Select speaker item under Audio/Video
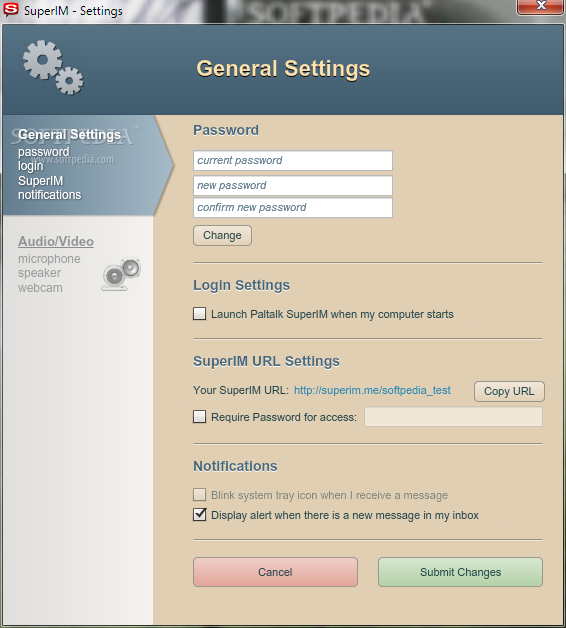Image resolution: width=566 pixels, height=628 pixels. click(39, 273)
